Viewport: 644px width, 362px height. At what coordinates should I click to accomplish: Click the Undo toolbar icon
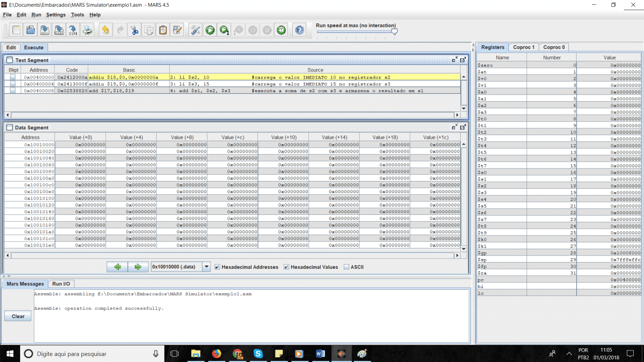(106, 30)
